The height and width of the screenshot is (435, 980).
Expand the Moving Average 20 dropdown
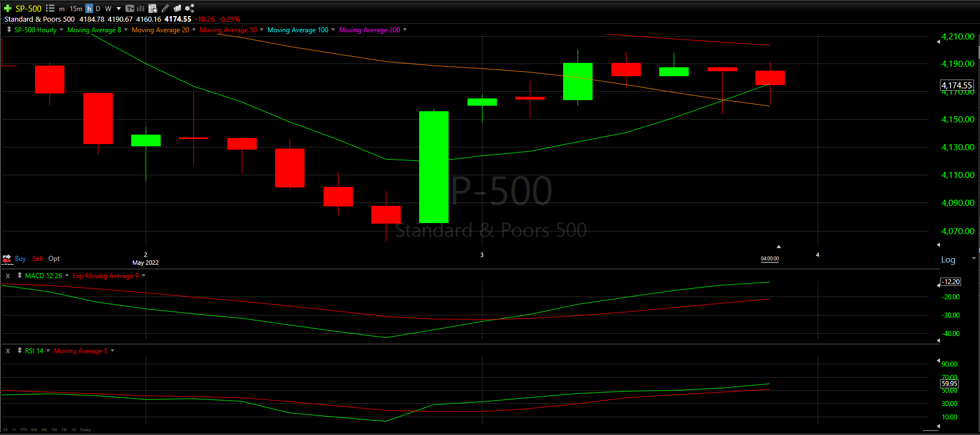pos(193,29)
